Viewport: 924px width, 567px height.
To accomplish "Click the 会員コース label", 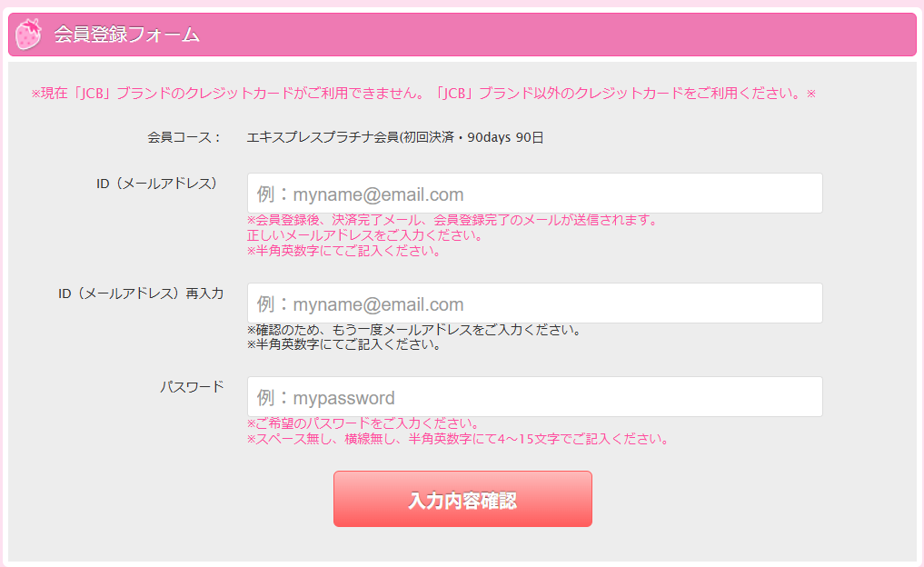I will (184, 138).
